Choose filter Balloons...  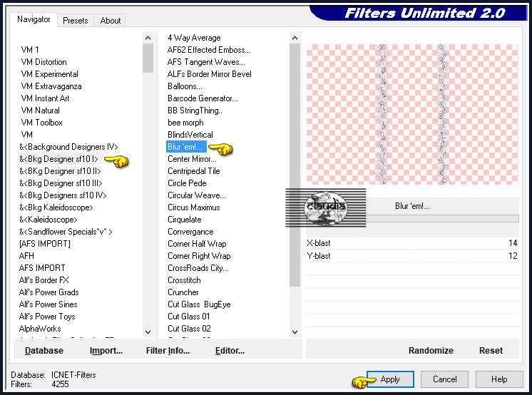(185, 86)
